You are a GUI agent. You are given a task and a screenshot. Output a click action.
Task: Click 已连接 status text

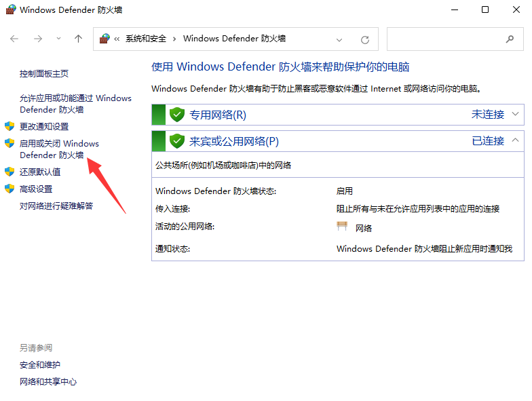pos(488,140)
